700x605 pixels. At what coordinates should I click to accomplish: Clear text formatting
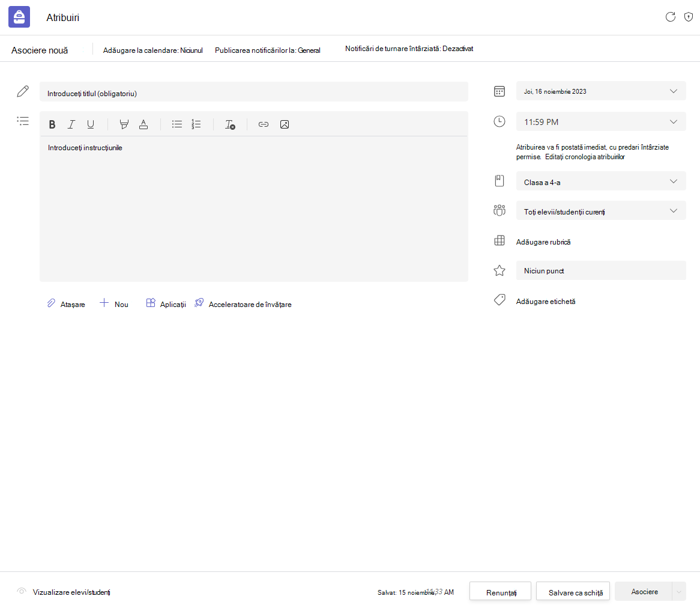(x=230, y=124)
